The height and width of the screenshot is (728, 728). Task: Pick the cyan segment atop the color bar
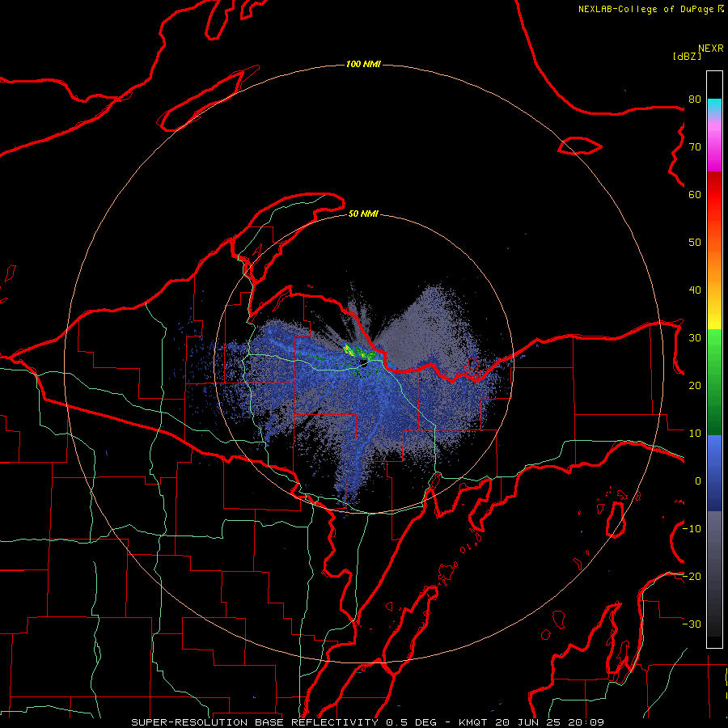[x=714, y=105]
